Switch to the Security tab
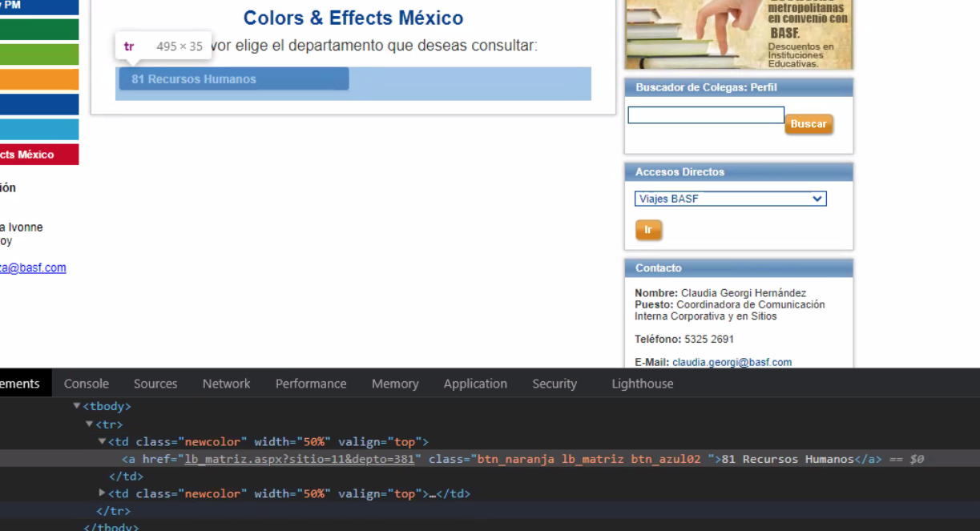Viewport: 980px width, 531px height. tap(555, 384)
